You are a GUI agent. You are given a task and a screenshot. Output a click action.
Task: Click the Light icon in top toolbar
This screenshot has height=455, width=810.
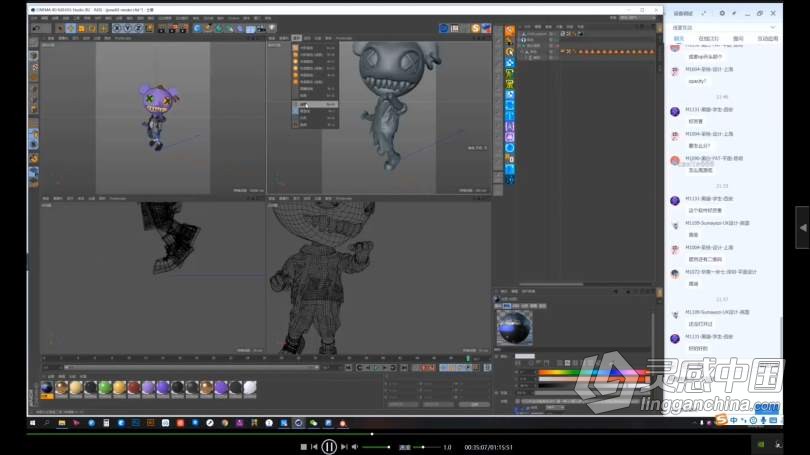tap(272, 28)
